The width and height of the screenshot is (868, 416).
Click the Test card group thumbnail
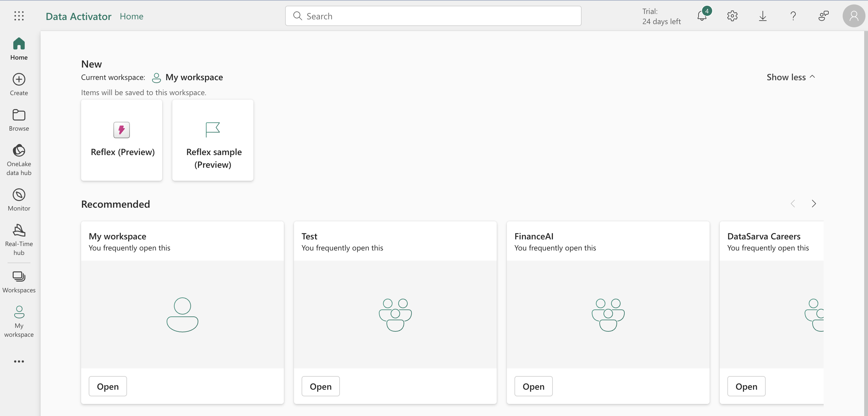395,315
